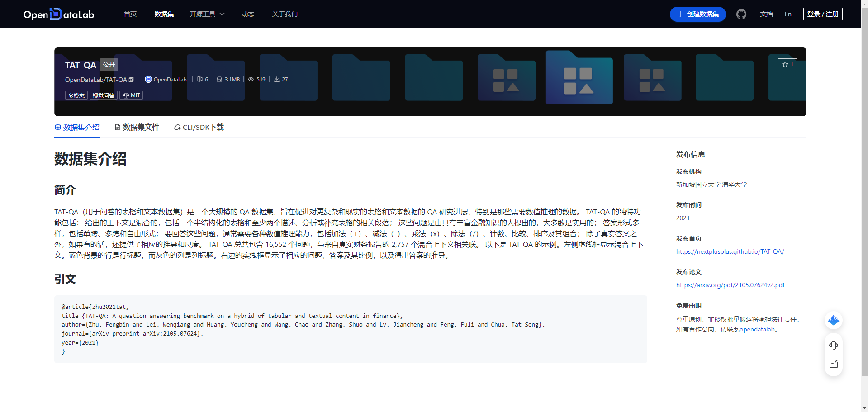Image resolution: width=868 pixels, height=412 pixels.
Task: Click the OpenDataLab organization avatar
Action: [x=148, y=79]
